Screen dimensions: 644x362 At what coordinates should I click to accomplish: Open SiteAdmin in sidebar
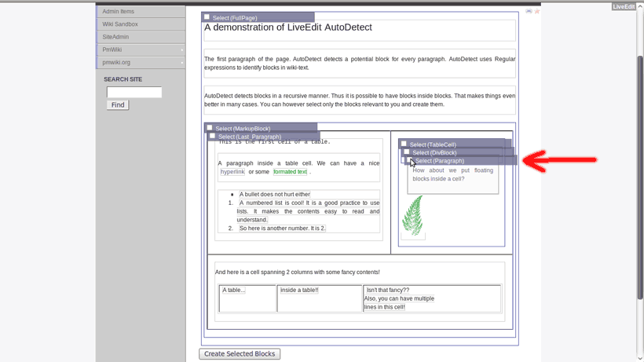(x=141, y=37)
